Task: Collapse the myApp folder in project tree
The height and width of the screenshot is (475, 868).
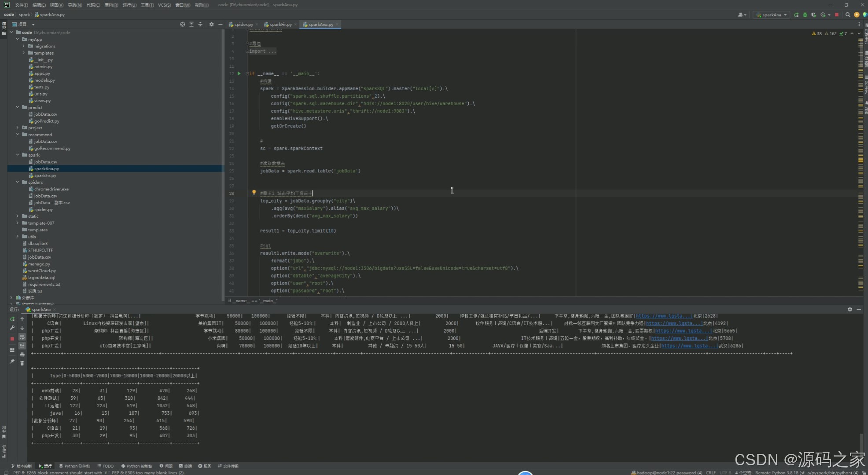Action: coord(18,39)
